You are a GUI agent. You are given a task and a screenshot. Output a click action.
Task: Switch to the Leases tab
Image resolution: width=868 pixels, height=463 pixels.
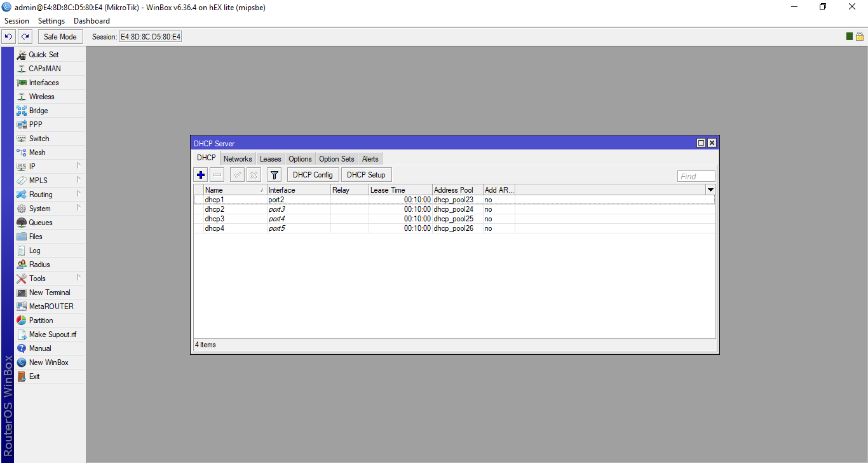pos(270,159)
